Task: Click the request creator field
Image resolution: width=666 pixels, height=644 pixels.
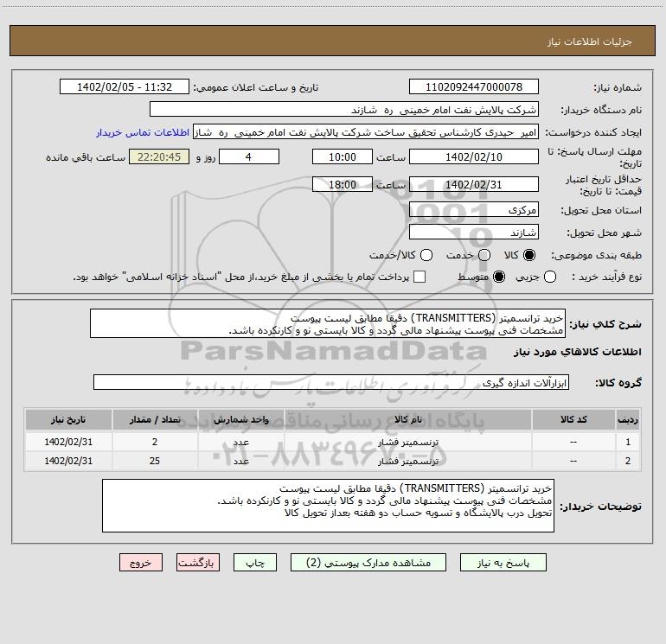Action: click(366, 132)
